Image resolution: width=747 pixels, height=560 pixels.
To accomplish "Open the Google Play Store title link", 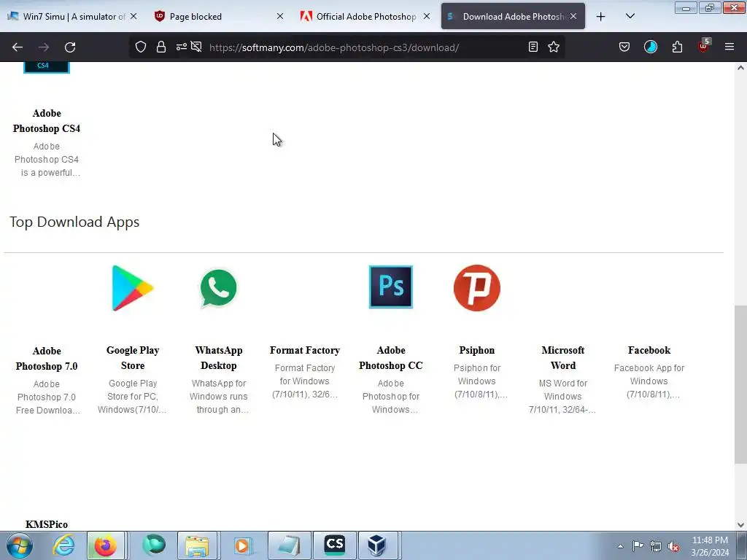I will [133, 357].
